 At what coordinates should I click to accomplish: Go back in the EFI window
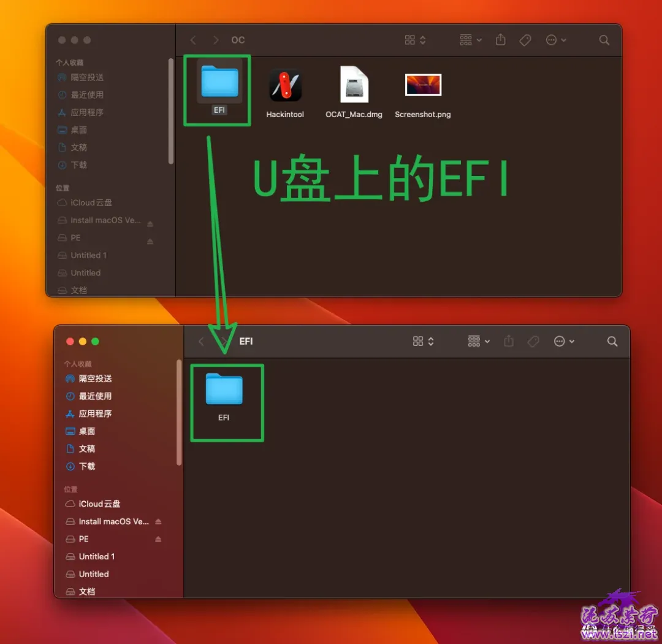click(x=202, y=342)
